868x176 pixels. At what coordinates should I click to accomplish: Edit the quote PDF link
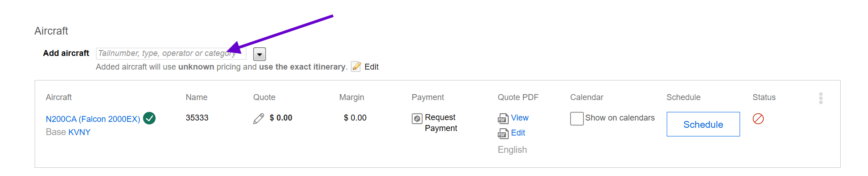pyautogui.click(x=518, y=133)
